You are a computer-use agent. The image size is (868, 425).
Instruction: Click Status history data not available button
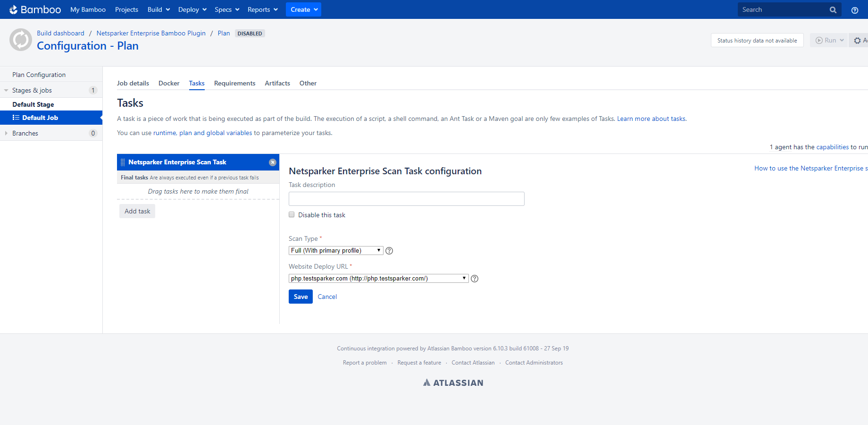tap(757, 40)
